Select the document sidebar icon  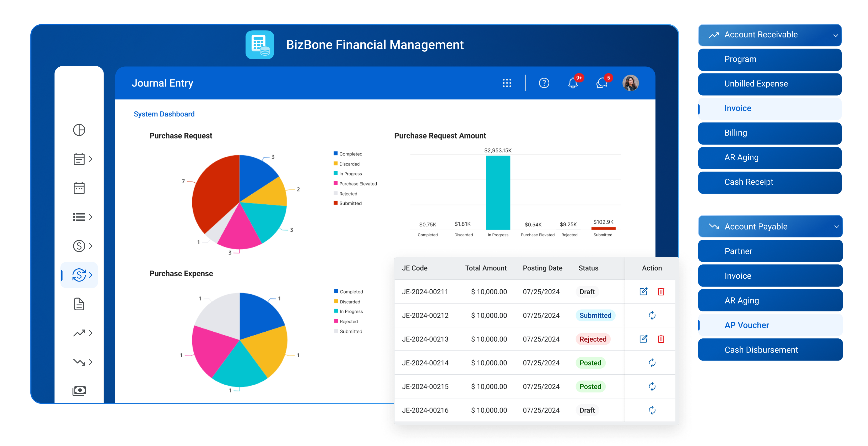[79, 304]
